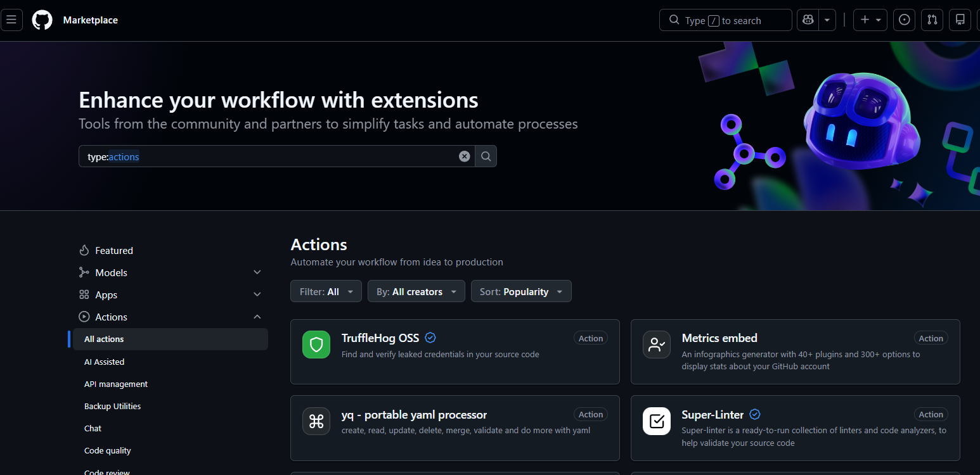980x475 pixels.
Task: Open the Sort: Popularity dropdown
Action: point(522,291)
